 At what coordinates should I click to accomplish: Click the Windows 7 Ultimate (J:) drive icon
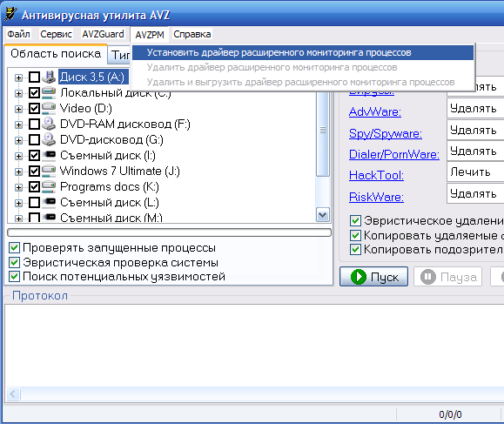49,171
